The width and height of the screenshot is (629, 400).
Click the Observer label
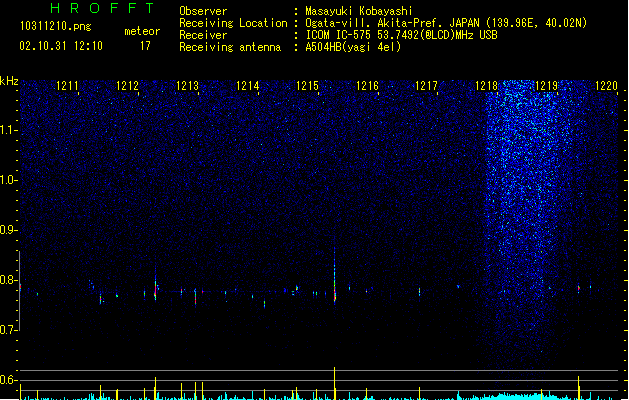(203, 11)
